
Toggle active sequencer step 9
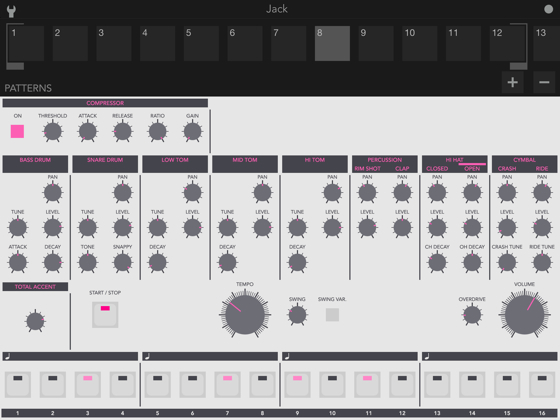coord(297,384)
